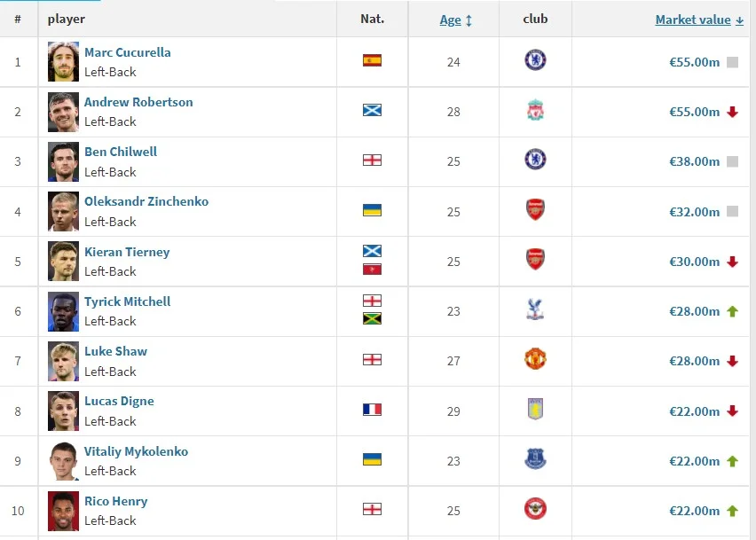Click Arsenal crest in Oleksandr Zinchenko row

[x=535, y=210]
